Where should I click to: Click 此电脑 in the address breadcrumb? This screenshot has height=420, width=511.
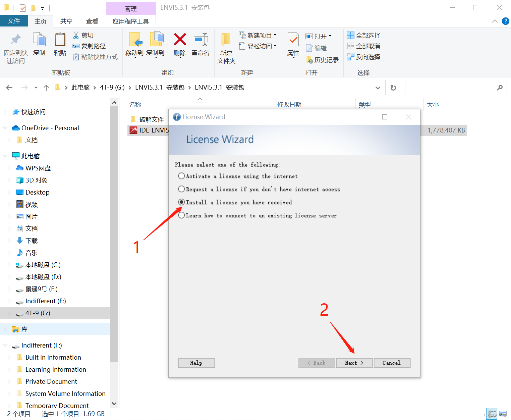click(x=80, y=88)
